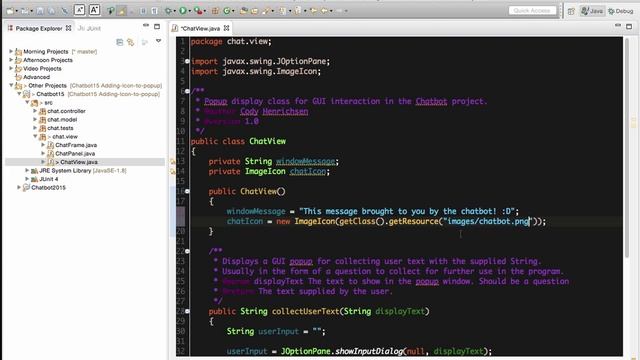This screenshot has height=360, width=640.
Task: Click the New Java Class green icon
Action: (227, 11)
